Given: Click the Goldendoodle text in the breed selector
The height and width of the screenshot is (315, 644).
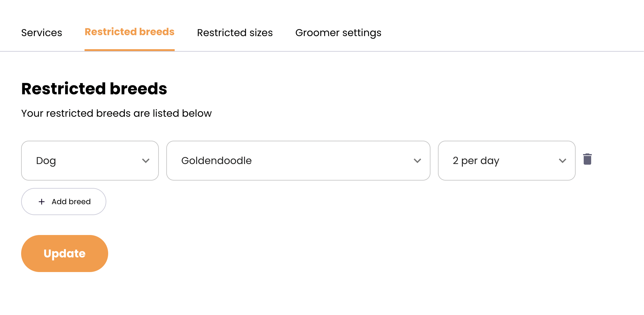Looking at the screenshot, I should 216,161.
